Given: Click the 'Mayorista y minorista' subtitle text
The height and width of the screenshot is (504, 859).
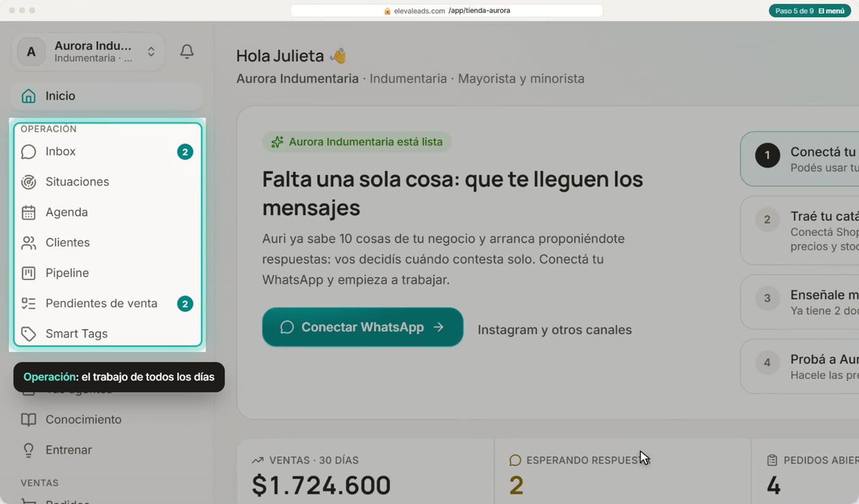Looking at the screenshot, I should 521,79.
